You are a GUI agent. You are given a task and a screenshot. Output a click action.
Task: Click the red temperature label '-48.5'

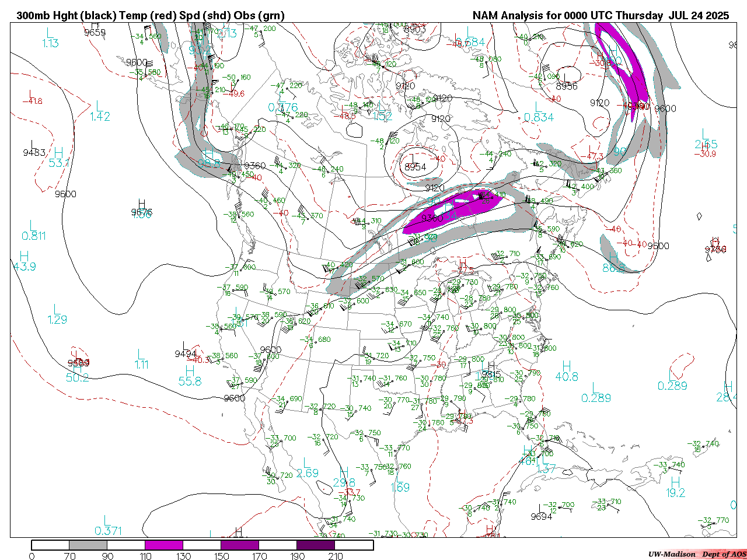point(345,116)
